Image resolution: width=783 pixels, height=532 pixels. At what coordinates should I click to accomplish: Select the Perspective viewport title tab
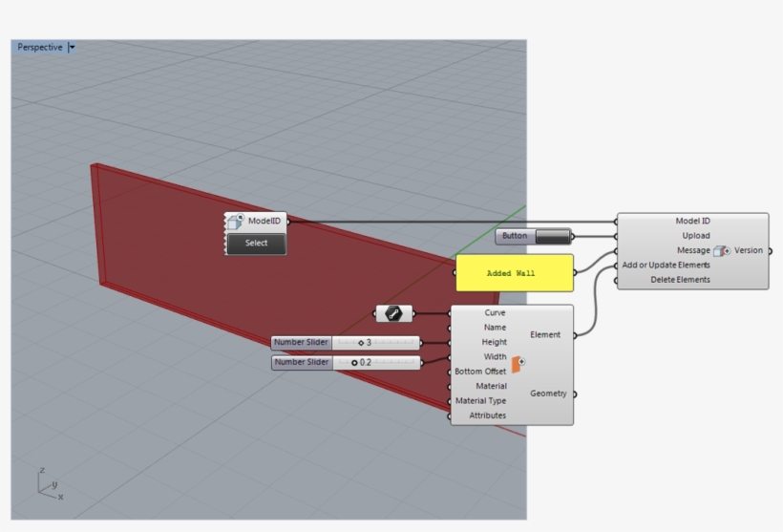pos(39,47)
